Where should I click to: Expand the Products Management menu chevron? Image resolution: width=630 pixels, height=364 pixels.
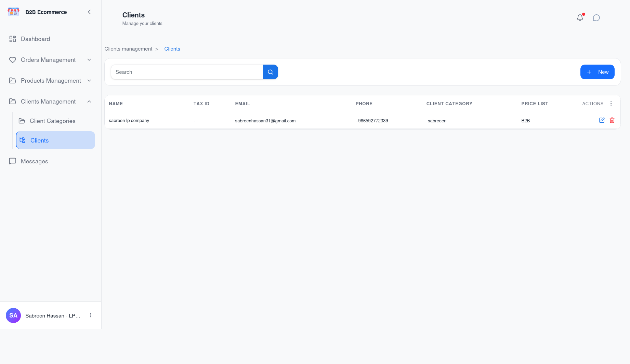click(89, 81)
